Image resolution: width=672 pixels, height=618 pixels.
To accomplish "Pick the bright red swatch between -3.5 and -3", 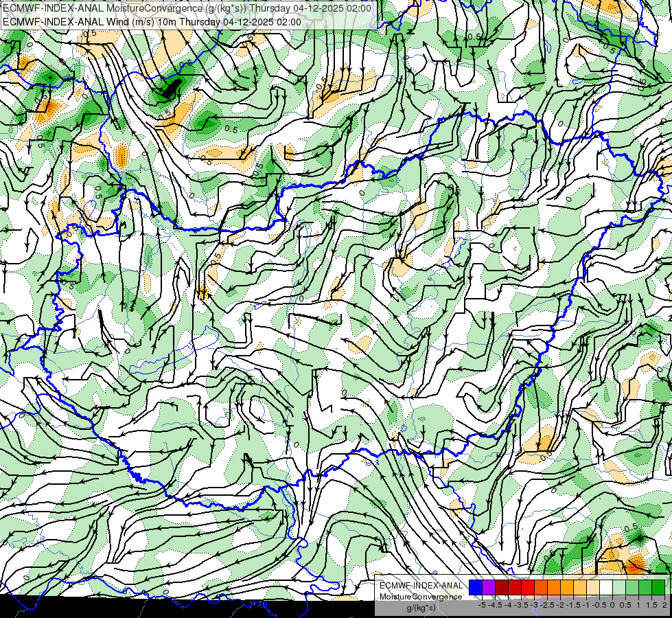I will coord(528,587).
